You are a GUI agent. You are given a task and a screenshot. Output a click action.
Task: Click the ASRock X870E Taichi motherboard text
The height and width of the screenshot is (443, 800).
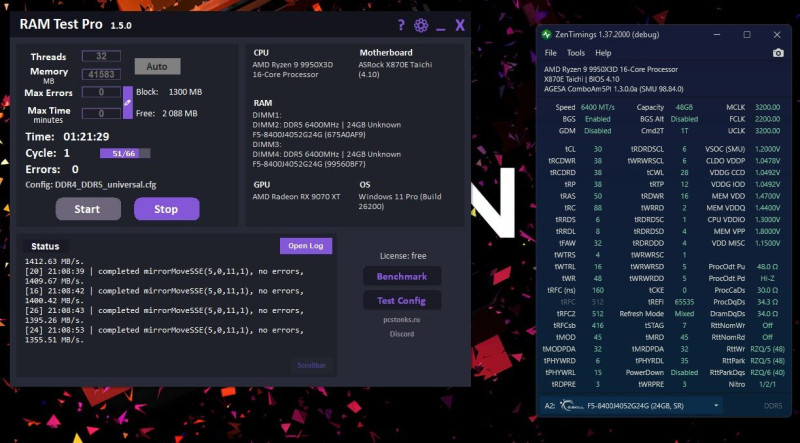[395, 69]
